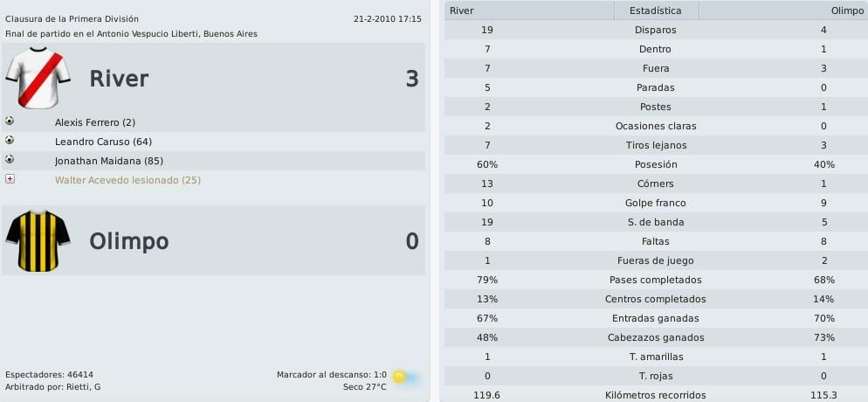This screenshot has width=868, height=402.
Task: Select the Posesión statistics row
Action: click(656, 164)
